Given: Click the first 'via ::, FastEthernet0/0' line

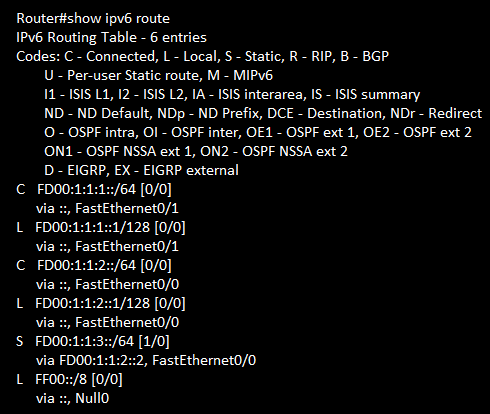Looking at the screenshot, I should point(107,285).
